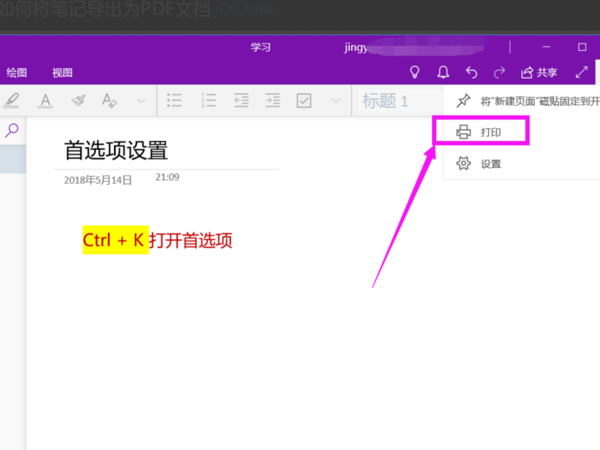Click the highlighter pen icon
This screenshot has height=450, width=600.
(x=12, y=100)
